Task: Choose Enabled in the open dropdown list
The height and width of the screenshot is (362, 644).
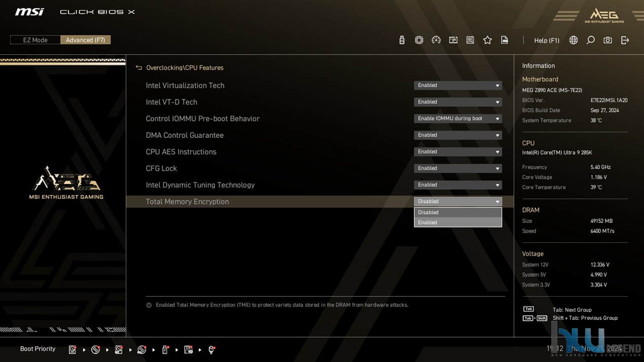Action: coord(458,222)
